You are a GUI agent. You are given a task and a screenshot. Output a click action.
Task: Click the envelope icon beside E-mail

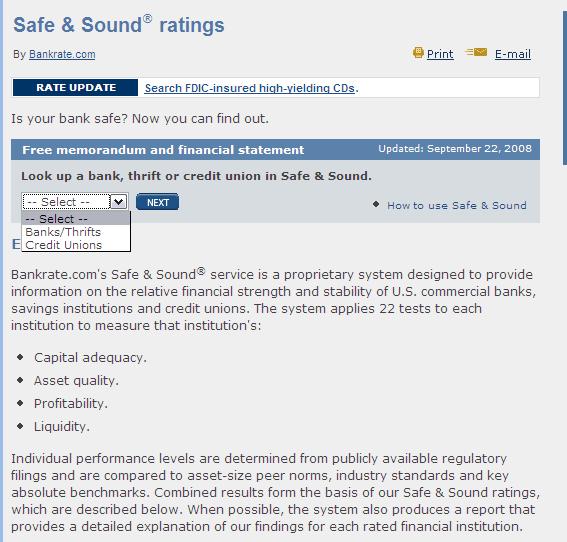[x=476, y=52]
